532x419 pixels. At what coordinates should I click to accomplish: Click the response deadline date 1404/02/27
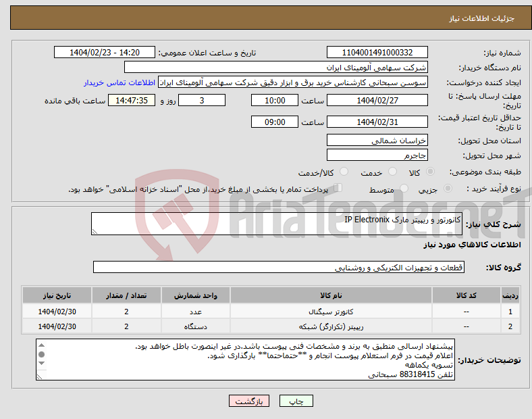click(x=377, y=100)
